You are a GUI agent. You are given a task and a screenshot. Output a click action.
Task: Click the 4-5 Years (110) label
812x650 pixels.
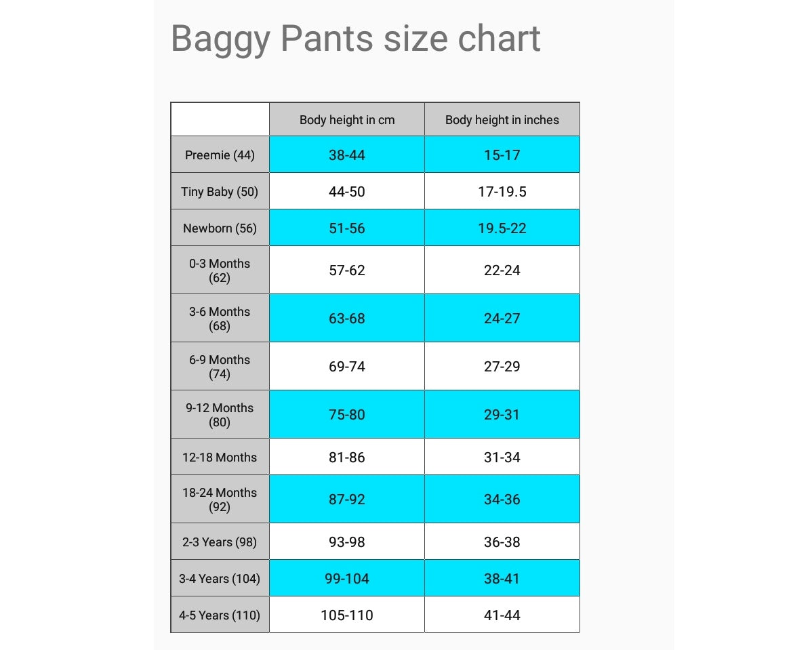click(x=220, y=615)
